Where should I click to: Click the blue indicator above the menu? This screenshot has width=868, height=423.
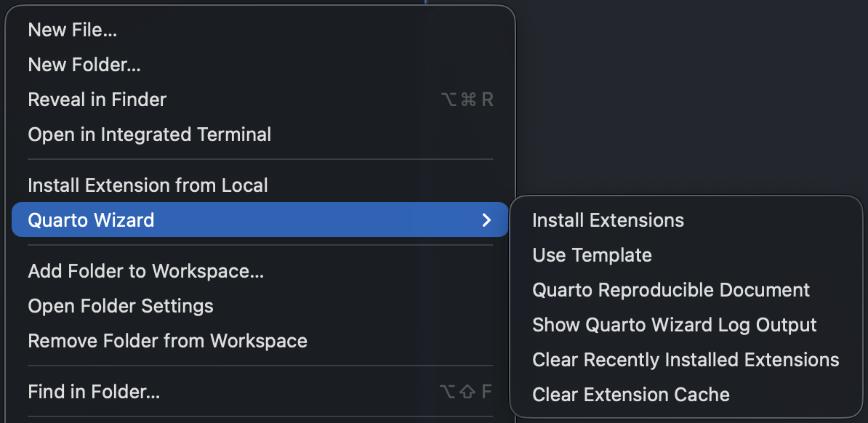424,2
